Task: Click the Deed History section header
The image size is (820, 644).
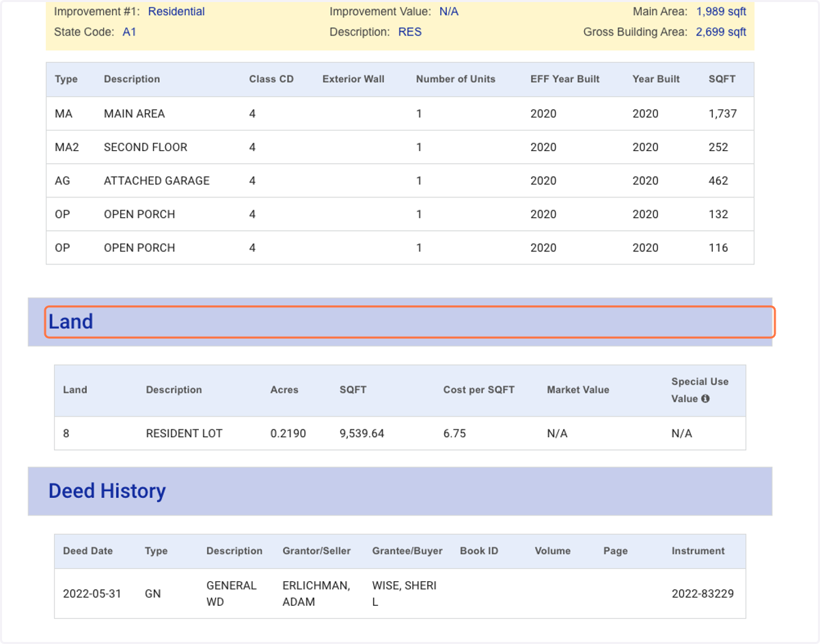Action: coord(400,491)
